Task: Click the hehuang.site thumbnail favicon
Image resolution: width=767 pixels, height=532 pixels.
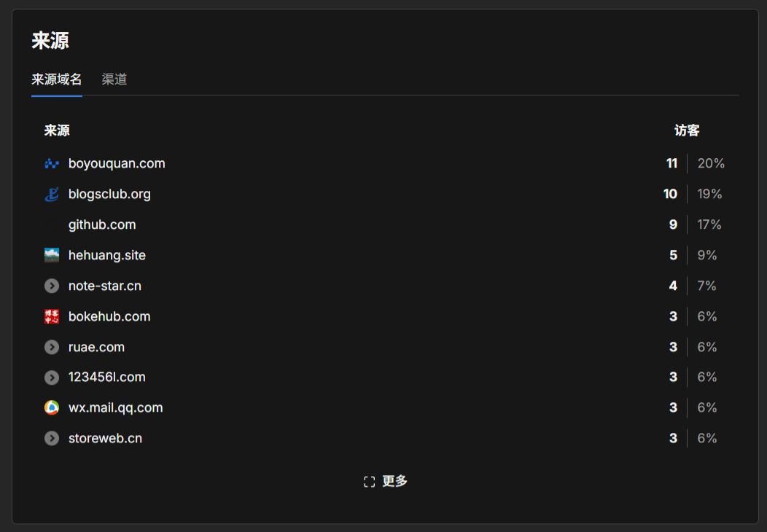Action: coord(51,255)
